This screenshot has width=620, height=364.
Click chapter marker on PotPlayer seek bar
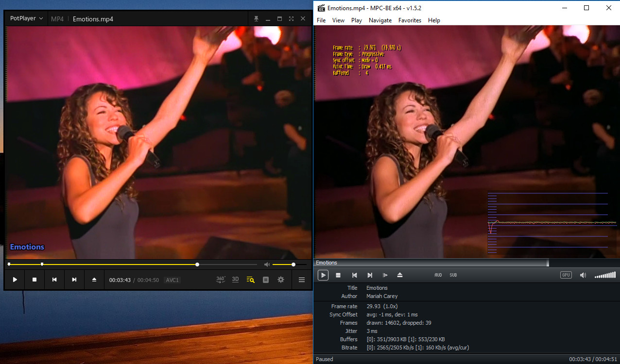(x=42, y=265)
